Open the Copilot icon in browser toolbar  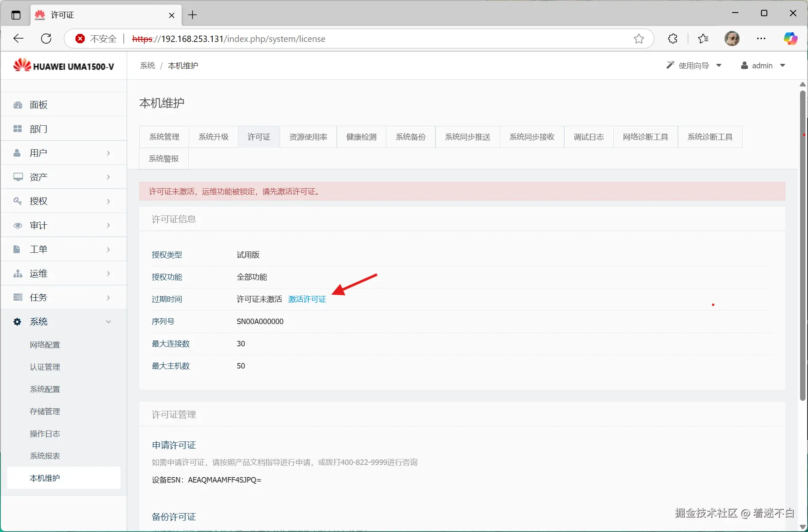pyautogui.click(x=790, y=39)
